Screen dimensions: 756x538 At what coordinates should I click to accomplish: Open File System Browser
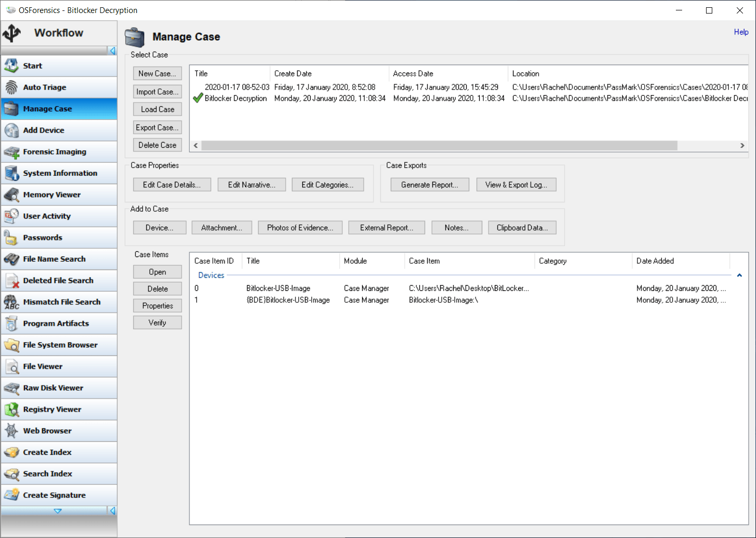coord(59,344)
